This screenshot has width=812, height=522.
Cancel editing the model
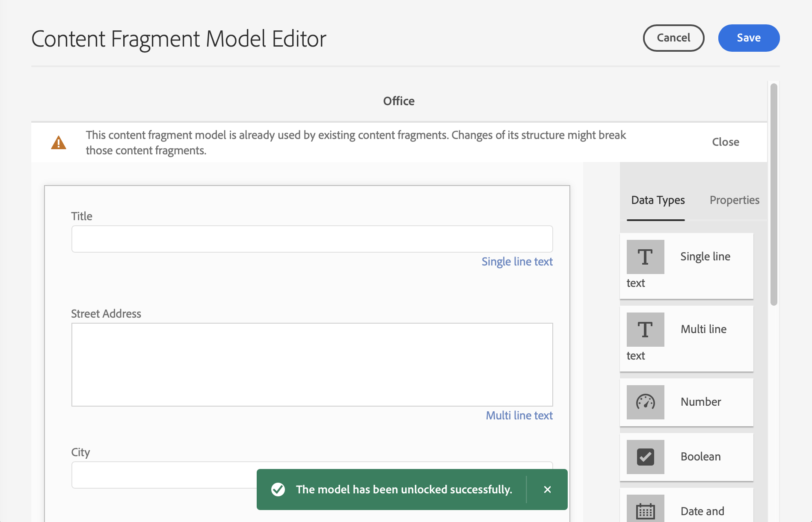(x=673, y=38)
